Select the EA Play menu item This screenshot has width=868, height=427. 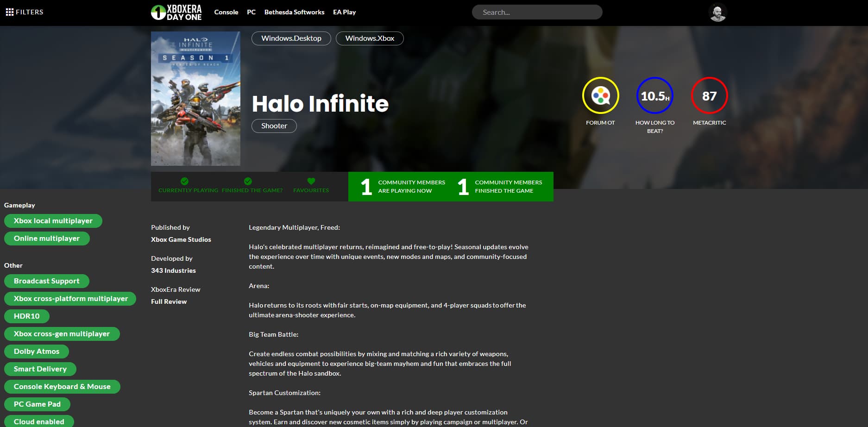tap(344, 13)
